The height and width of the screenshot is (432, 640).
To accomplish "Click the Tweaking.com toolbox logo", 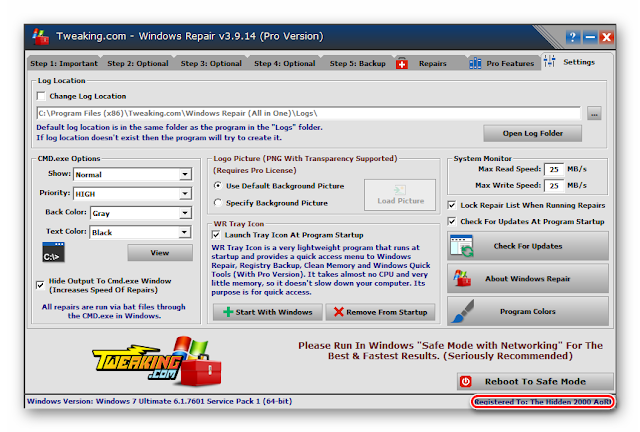I will (x=157, y=361).
